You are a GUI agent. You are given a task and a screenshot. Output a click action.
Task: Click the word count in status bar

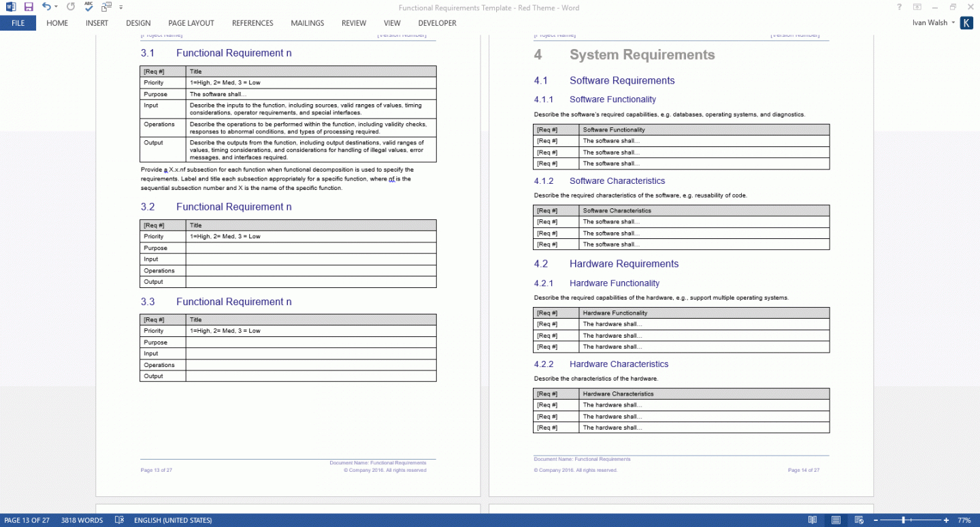[82, 520]
